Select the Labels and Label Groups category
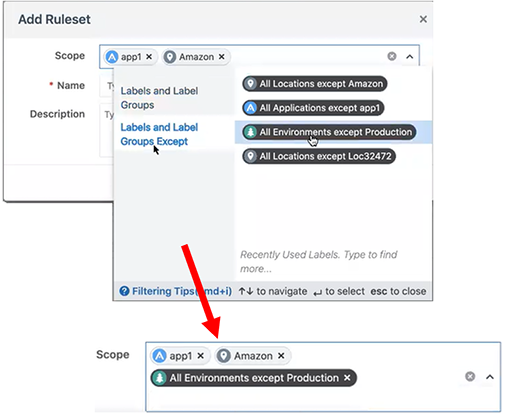 click(x=159, y=98)
